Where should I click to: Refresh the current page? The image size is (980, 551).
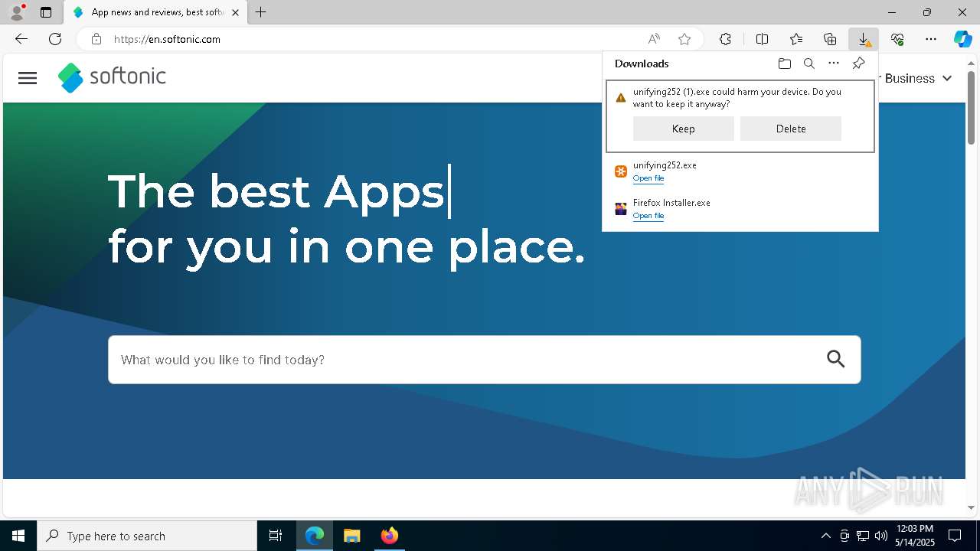pyautogui.click(x=55, y=39)
